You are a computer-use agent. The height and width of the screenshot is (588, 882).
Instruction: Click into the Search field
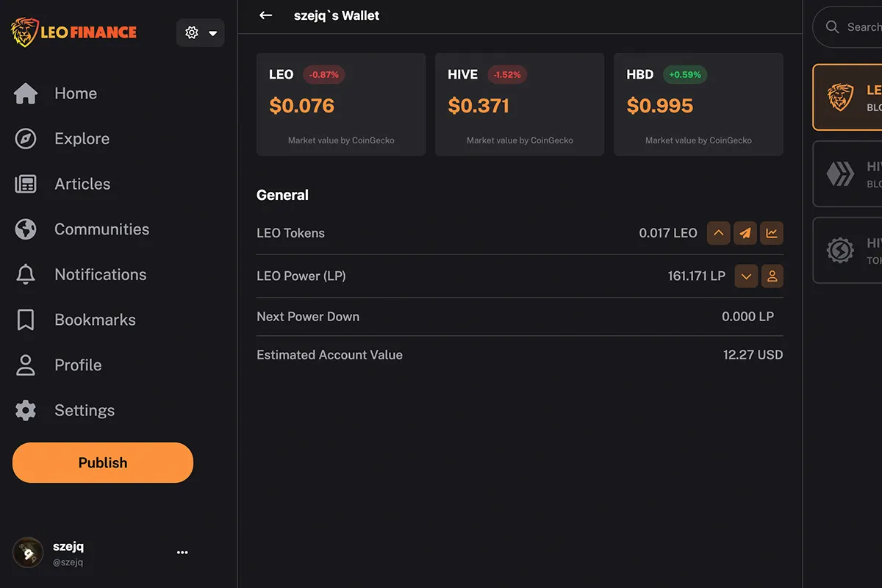pyautogui.click(x=847, y=27)
